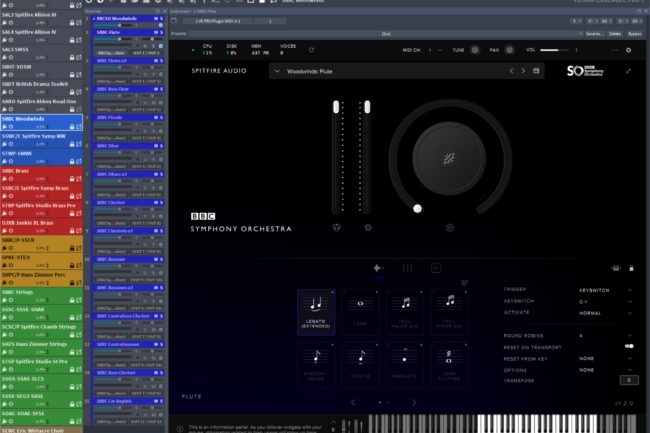This screenshot has height=433, width=650.
Task: Click the Bypass button
Action: (633, 33)
